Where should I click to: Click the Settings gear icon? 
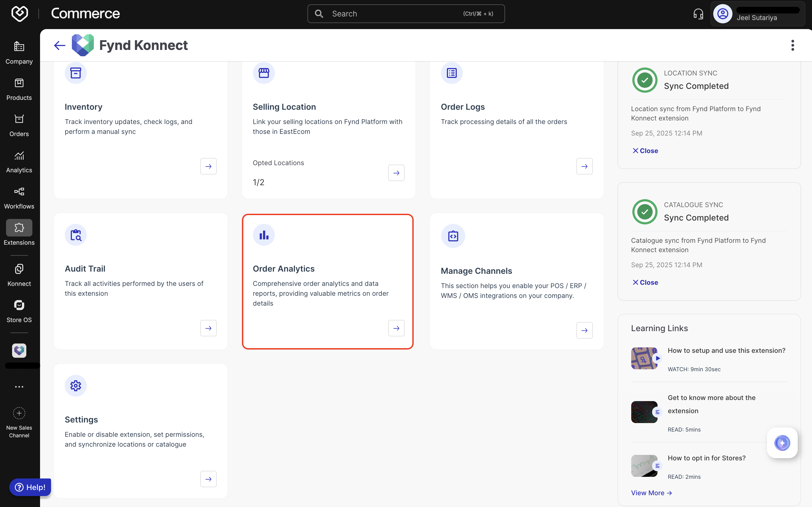coord(75,386)
